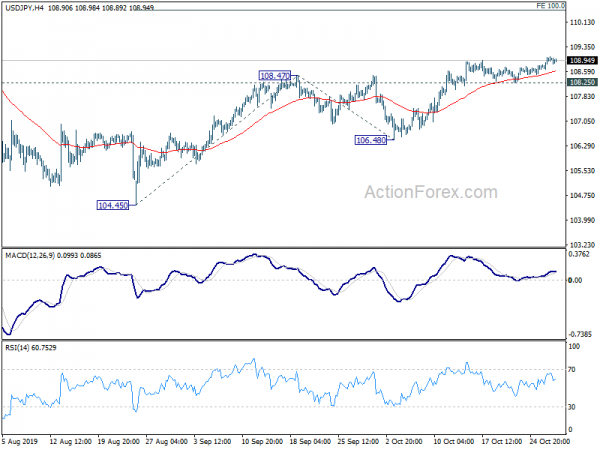Click the RSI(14) indicator label

(x=18, y=349)
